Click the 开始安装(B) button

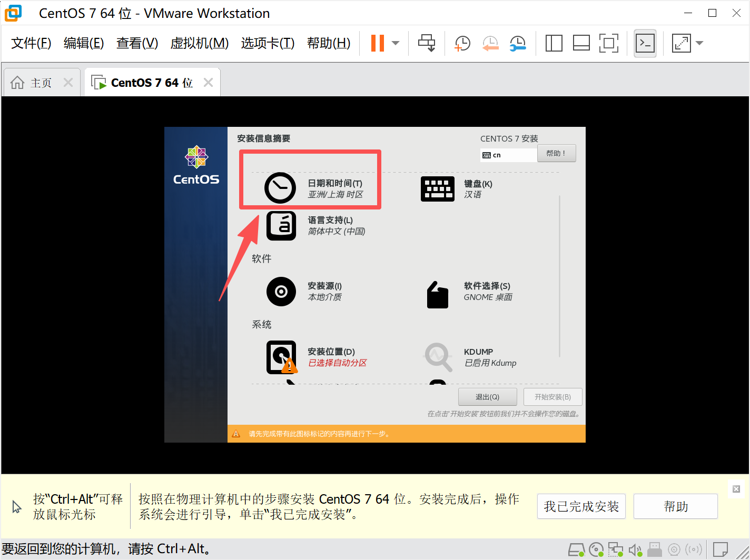[553, 397]
